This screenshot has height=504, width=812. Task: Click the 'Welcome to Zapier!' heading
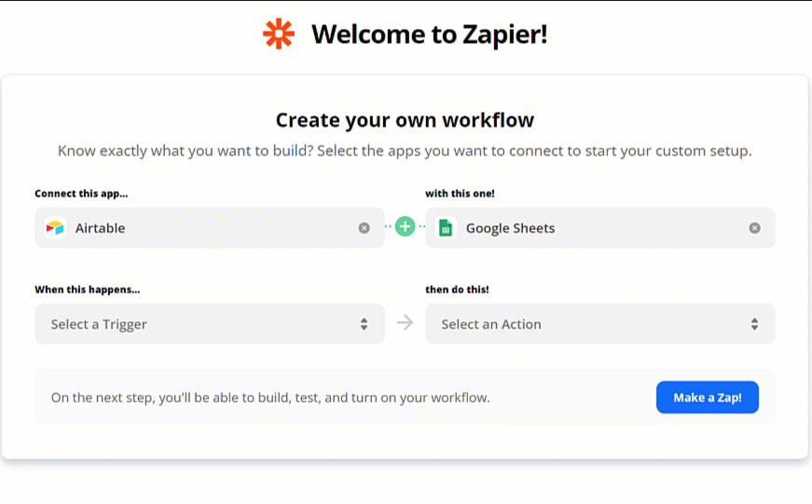point(429,34)
